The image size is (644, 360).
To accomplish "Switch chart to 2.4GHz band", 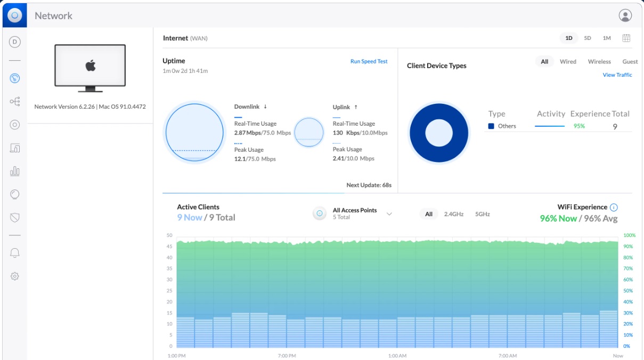I will tap(454, 214).
